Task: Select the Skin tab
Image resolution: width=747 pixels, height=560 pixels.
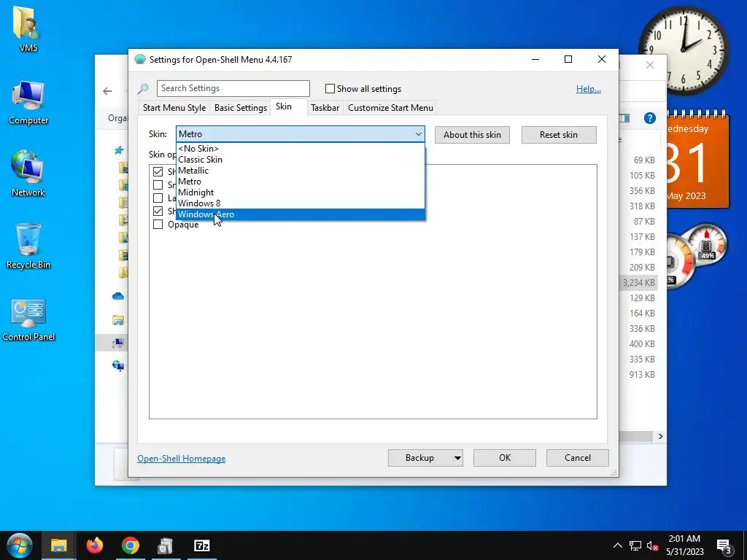Action: pos(284,106)
